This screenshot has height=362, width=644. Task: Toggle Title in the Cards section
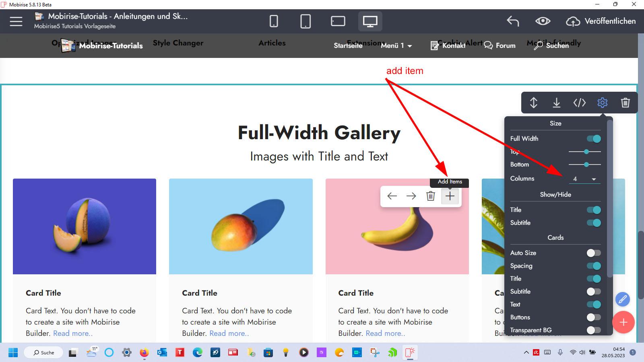pyautogui.click(x=594, y=279)
